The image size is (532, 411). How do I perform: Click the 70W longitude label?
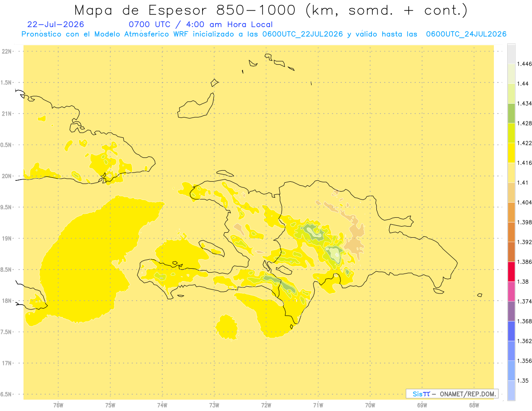click(370, 405)
